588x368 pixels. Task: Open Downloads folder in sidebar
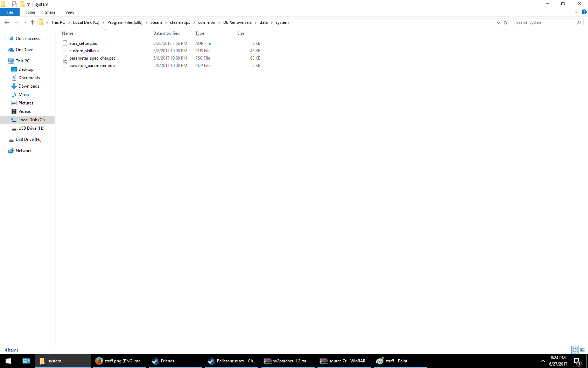[29, 86]
